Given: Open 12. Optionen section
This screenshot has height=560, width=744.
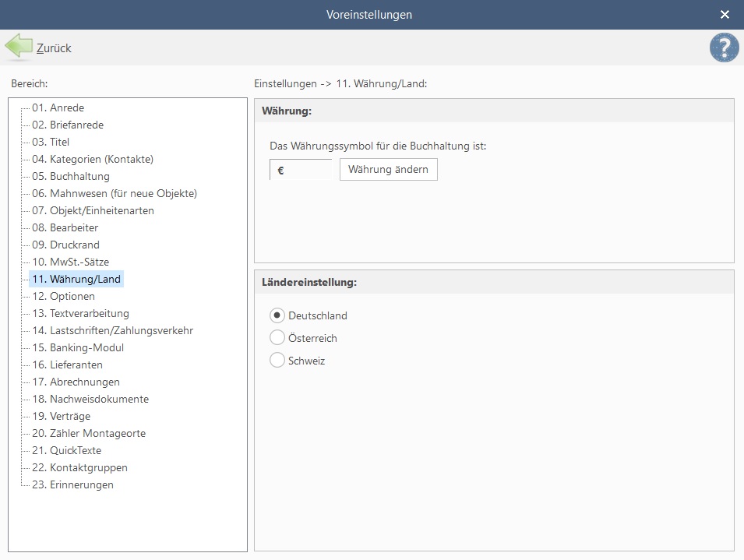Looking at the screenshot, I should pos(64,296).
